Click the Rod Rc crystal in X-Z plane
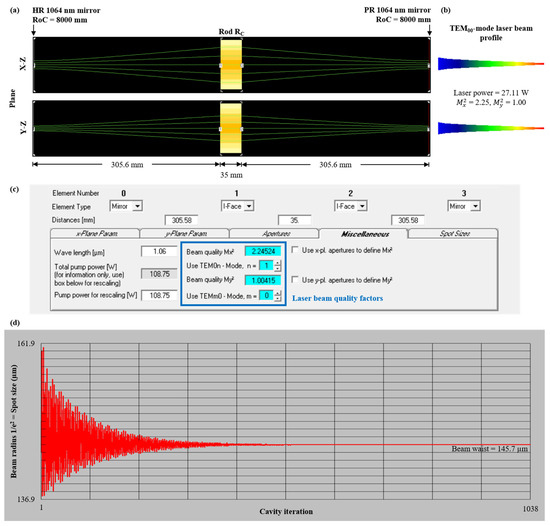Screen dimensions: 550x526 pos(231,65)
